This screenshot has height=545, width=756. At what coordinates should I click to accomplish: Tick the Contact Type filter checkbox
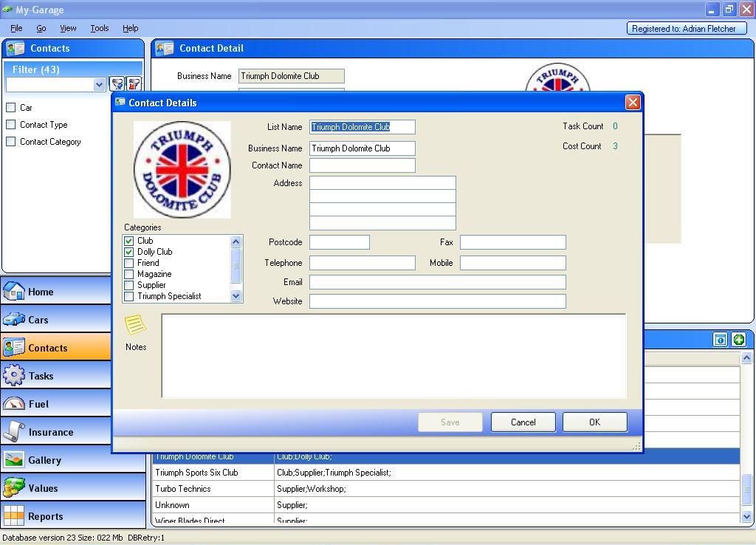tap(11, 125)
